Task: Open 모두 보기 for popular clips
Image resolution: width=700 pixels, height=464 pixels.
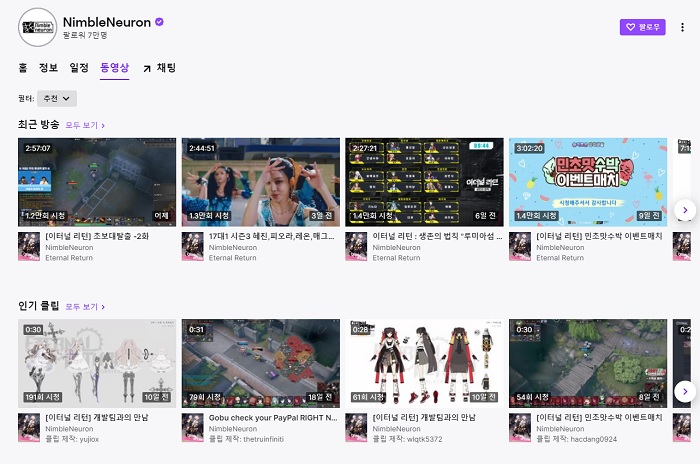Action: (x=85, y=306)
